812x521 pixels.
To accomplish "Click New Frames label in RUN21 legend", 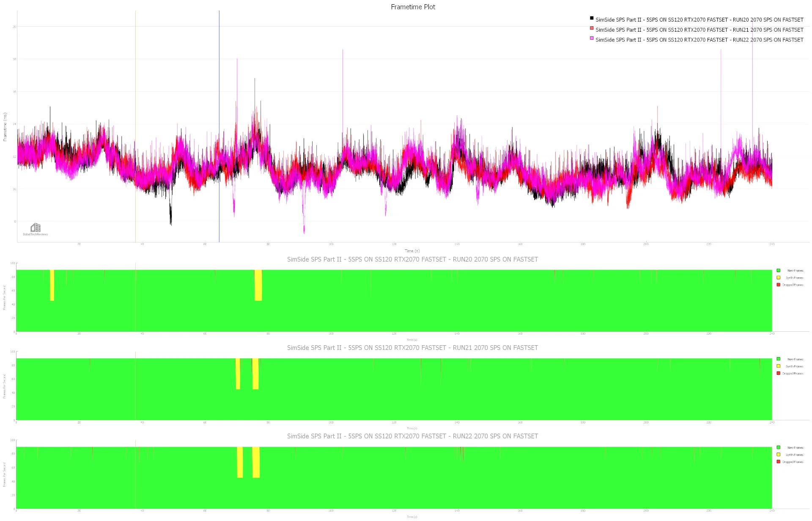I will tap(795, 360).
